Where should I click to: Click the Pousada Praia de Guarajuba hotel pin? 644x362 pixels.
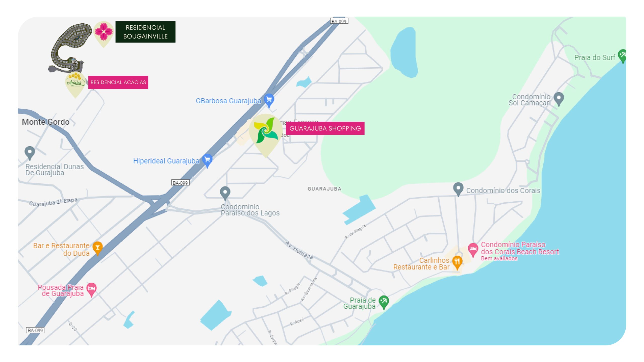point(91,290)
